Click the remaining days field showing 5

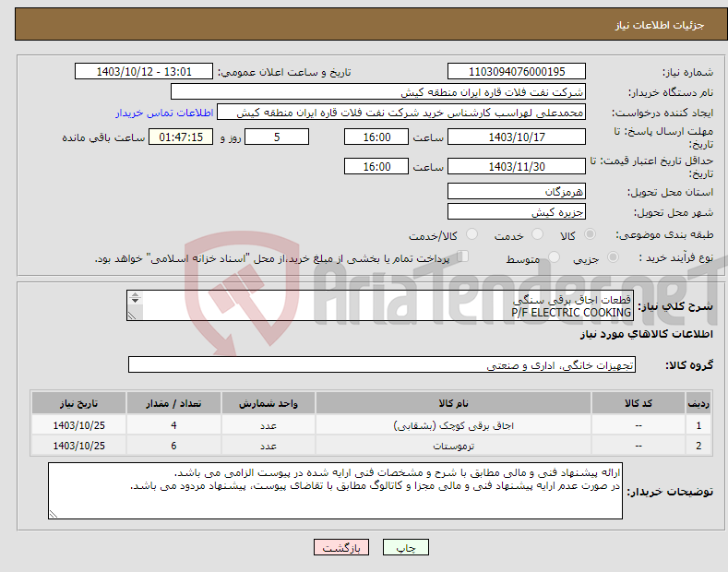point(277,137)
